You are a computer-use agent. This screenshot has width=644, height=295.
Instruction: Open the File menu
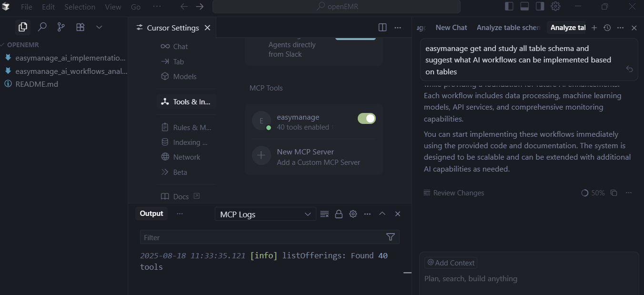click(27, 7)
